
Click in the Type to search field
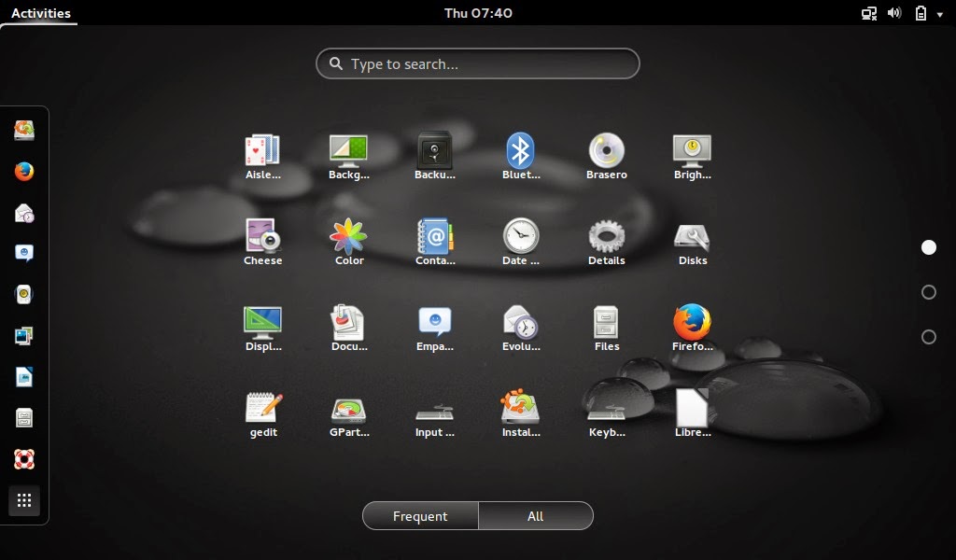tap(477, 63)
